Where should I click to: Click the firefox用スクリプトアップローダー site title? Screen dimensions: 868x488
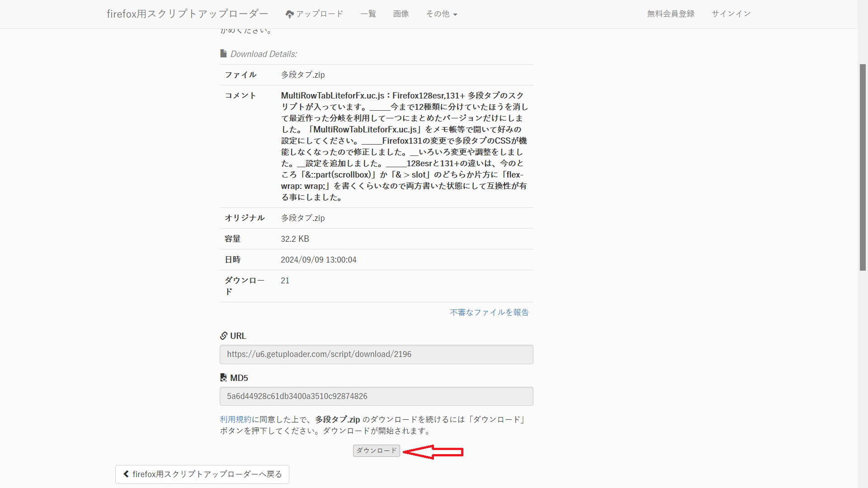(x=187, y=14)
